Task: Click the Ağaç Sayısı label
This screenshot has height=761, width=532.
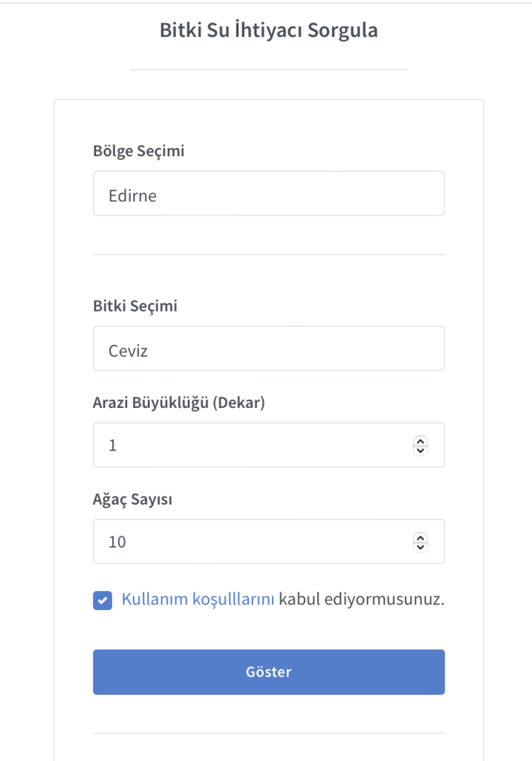Action: coord(132,499)
